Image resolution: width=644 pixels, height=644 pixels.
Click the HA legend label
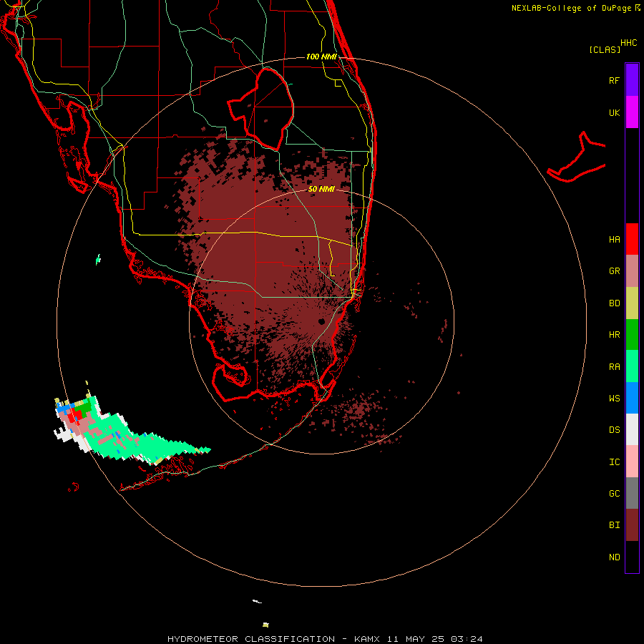[x=614, y=239]
